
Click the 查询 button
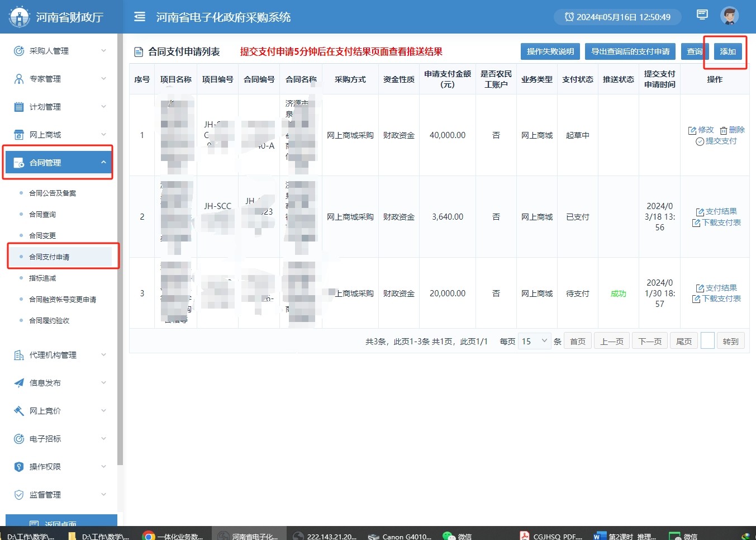pos(695,51)
